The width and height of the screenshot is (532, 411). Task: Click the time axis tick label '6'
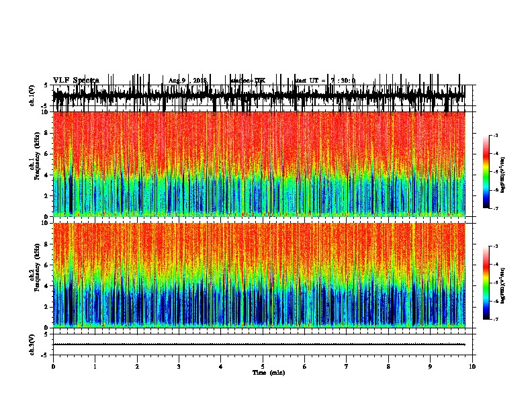pyautogui.click(x=305, y=366)
